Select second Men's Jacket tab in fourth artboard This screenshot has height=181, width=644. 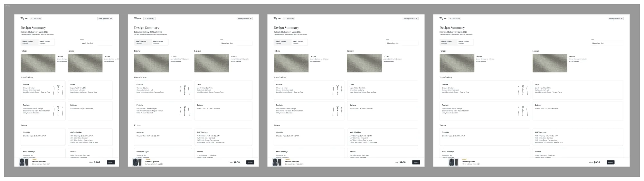point(465,42)
